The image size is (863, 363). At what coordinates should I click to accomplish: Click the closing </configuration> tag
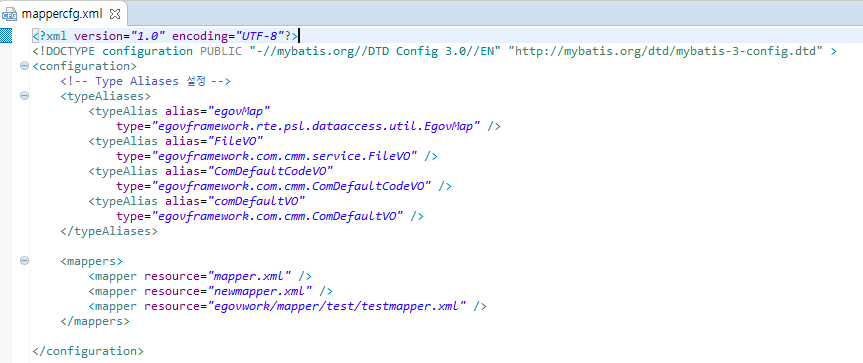pos(88,350)
